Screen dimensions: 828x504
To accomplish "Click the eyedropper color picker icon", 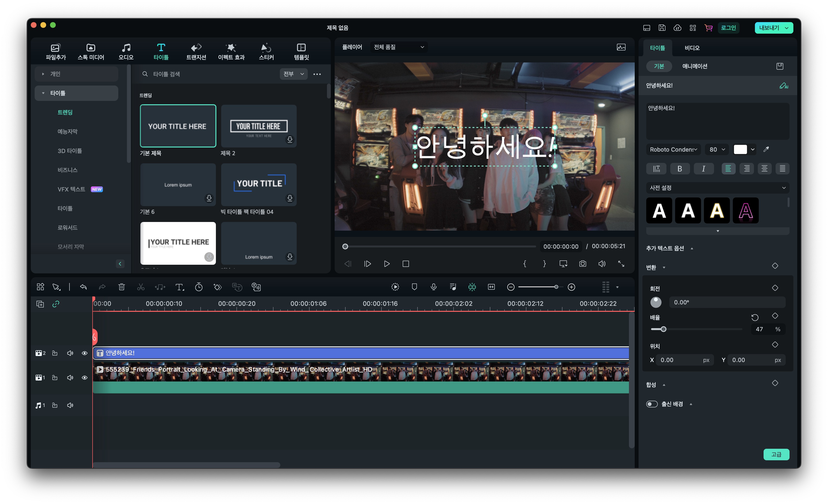I will [x=766, y=150].
